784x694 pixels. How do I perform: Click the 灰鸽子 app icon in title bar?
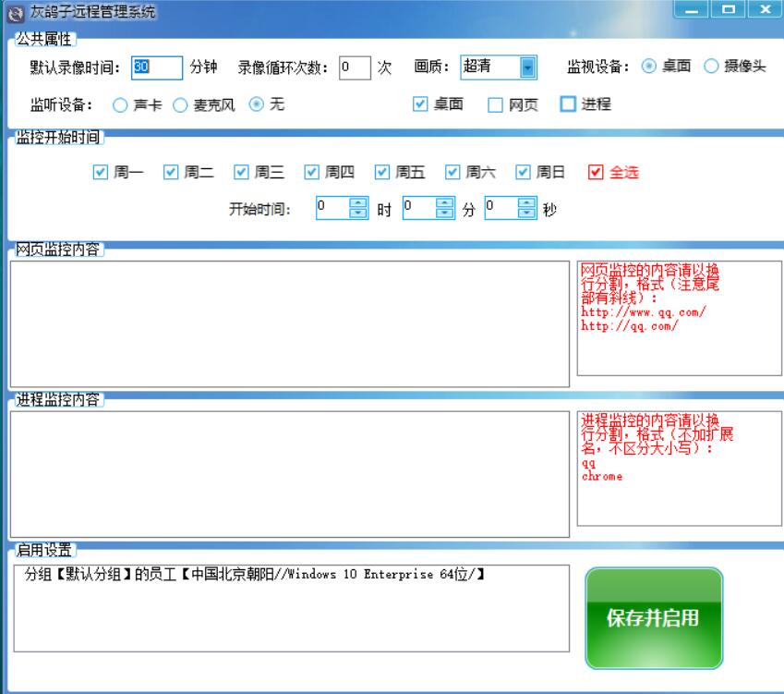[16, 14]
